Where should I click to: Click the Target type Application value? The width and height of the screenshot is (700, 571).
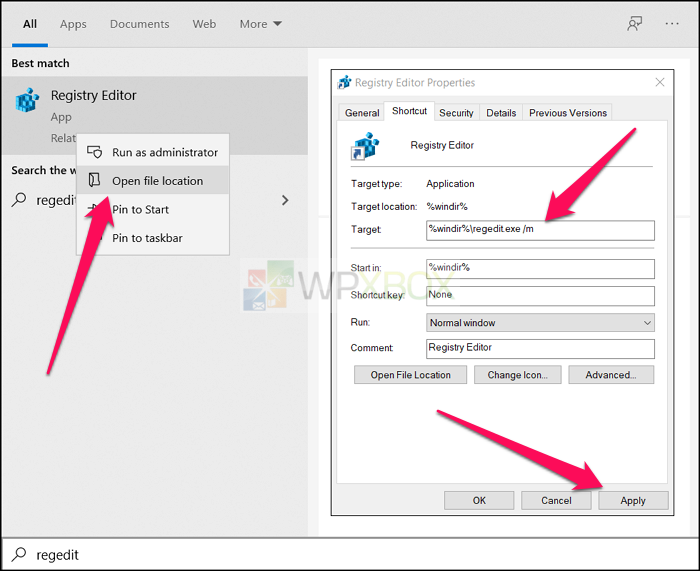(x=450, y=183)
